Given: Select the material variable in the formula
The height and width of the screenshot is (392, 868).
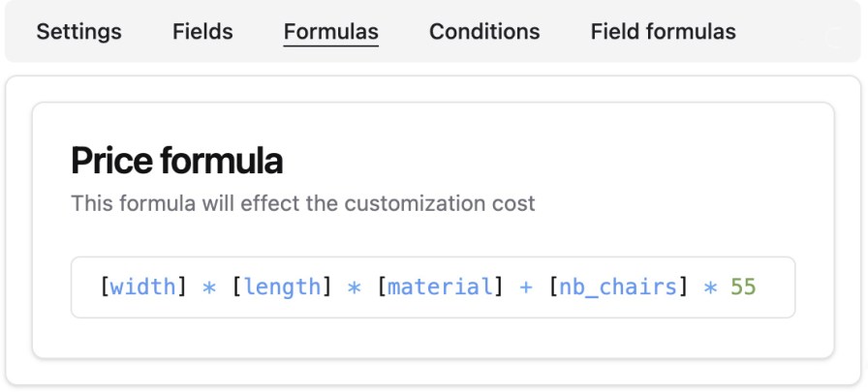Looking at the screenshot, I should coord(441,287).
